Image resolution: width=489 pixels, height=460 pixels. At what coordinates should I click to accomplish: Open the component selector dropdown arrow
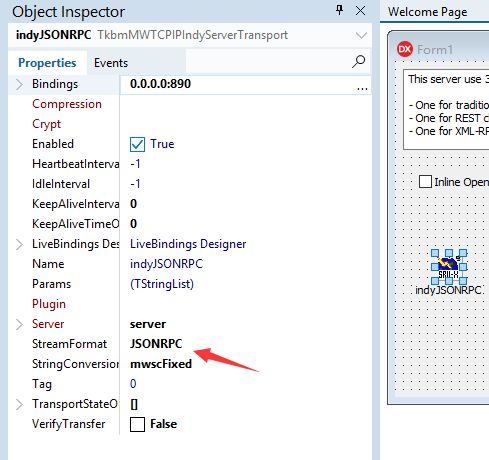click(361, 35)
